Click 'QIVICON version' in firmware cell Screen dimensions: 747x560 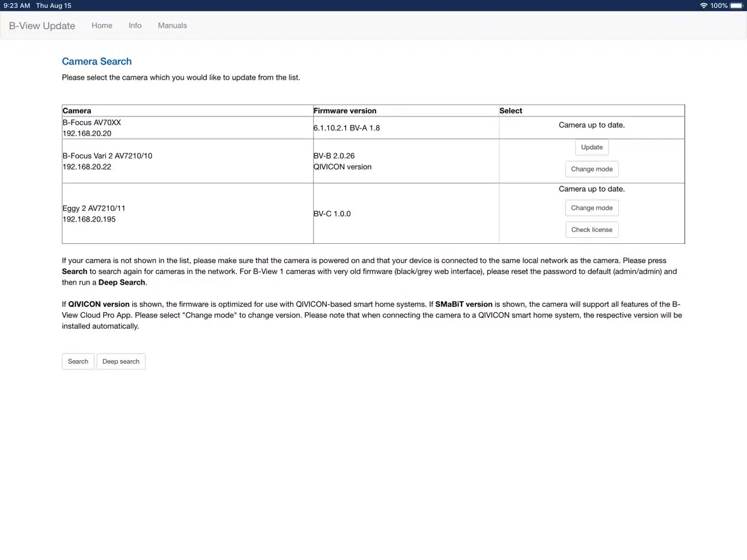(343, 167)
